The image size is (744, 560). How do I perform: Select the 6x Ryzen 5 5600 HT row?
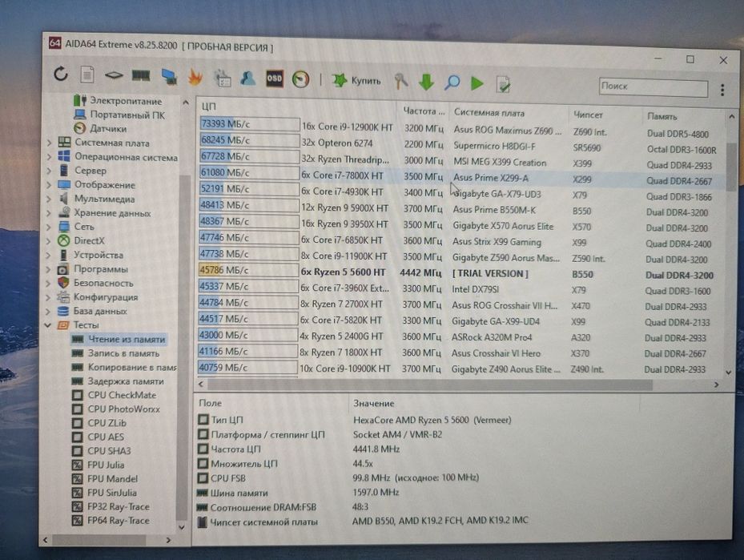460,273
